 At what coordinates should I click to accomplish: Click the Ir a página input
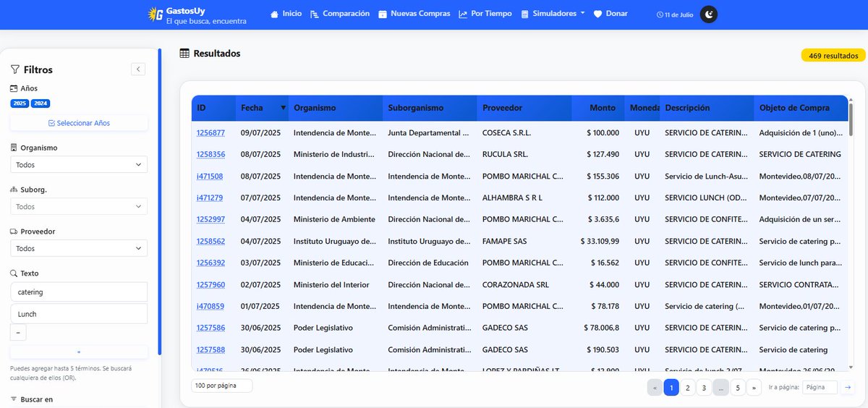pyautogui.click(x=820, y=387)
